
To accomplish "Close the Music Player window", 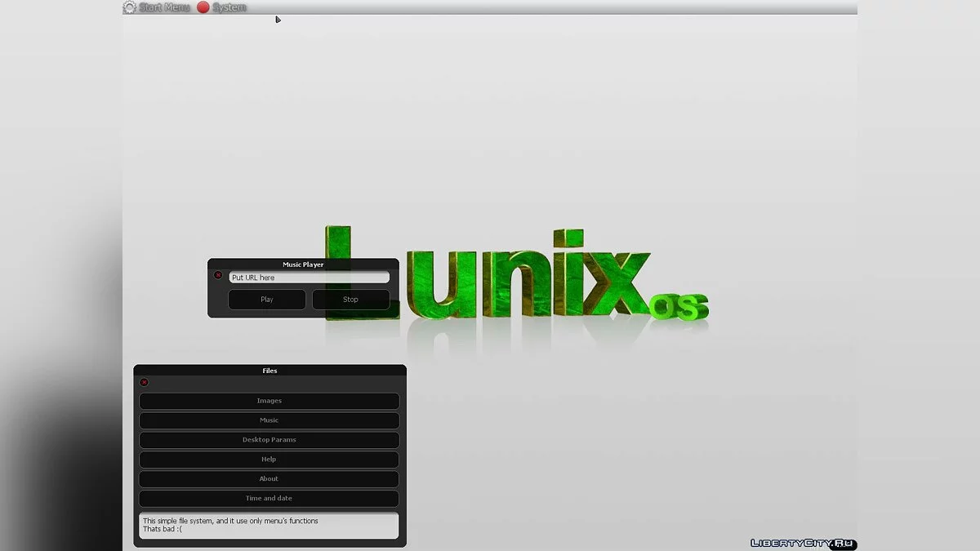I will coord(218,276).
